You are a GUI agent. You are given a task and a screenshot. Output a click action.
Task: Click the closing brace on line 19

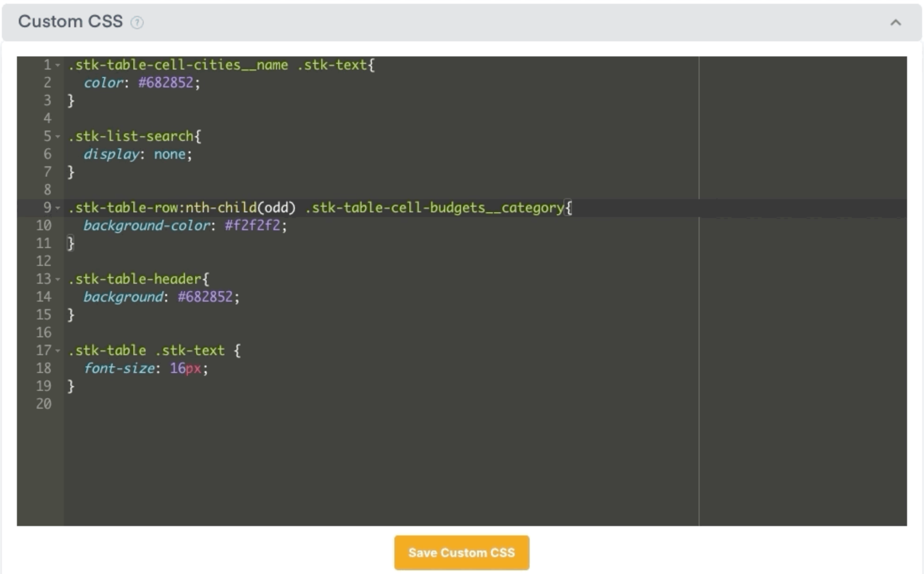(71, 386)
